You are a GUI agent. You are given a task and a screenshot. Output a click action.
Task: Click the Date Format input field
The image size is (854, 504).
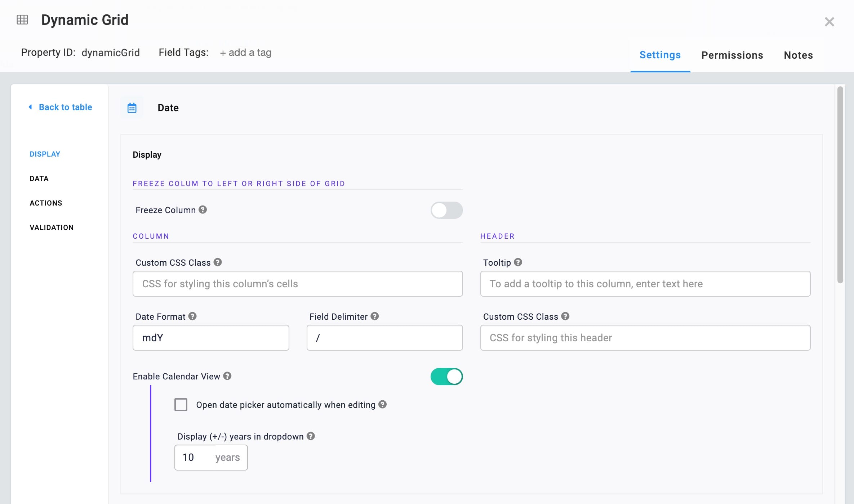pos(211,338)
